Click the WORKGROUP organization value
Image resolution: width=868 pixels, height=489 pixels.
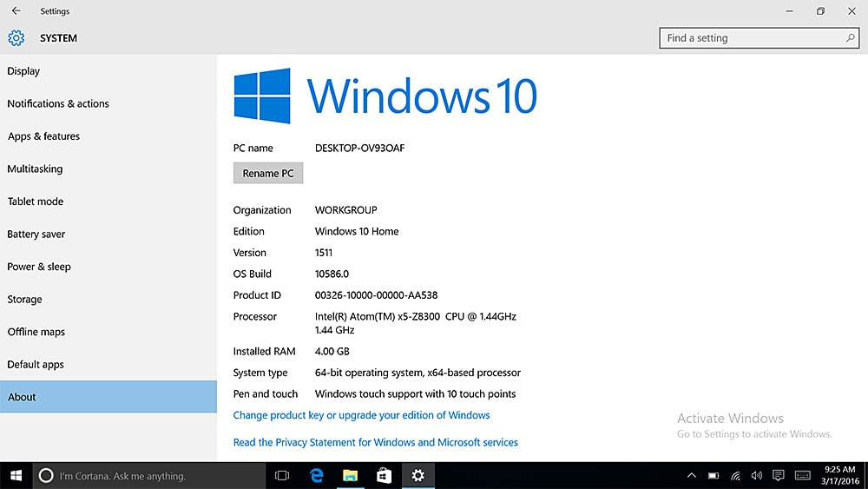tap(346, 210)
